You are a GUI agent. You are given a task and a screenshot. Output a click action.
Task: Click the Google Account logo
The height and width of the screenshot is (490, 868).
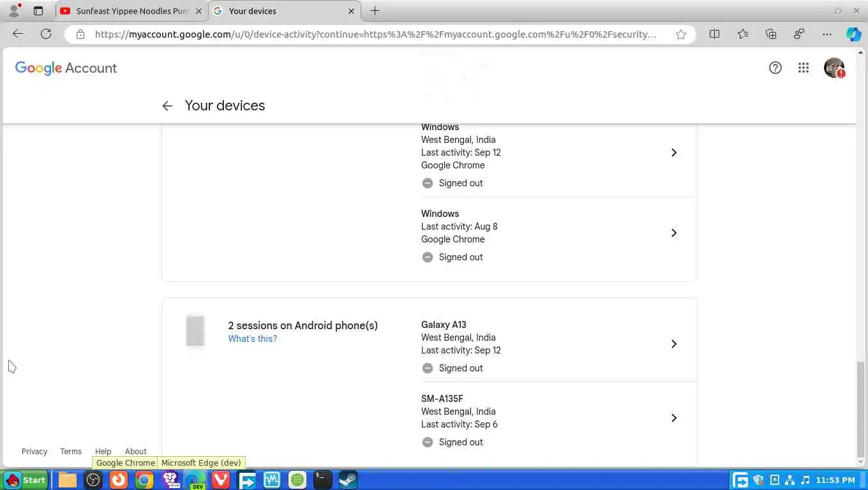point(66,68)
